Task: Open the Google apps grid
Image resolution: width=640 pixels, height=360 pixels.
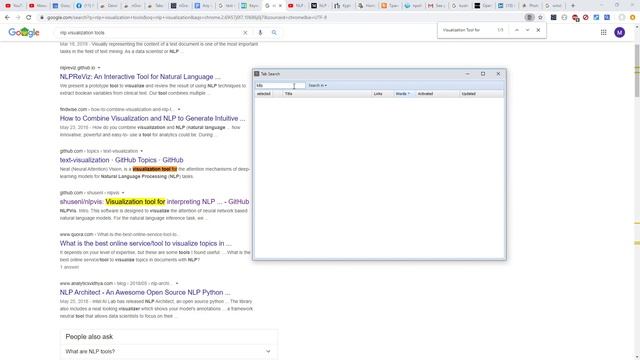Action: (603, 33)
